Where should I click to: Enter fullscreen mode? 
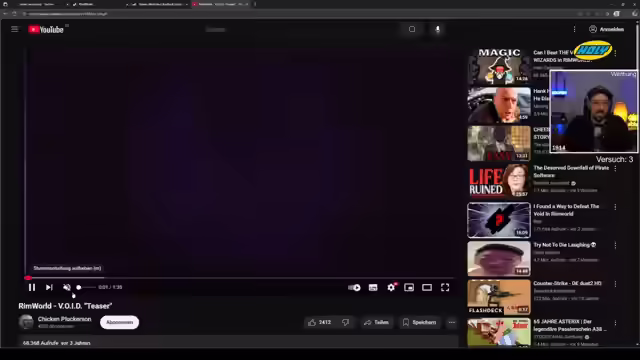point(445,288)
